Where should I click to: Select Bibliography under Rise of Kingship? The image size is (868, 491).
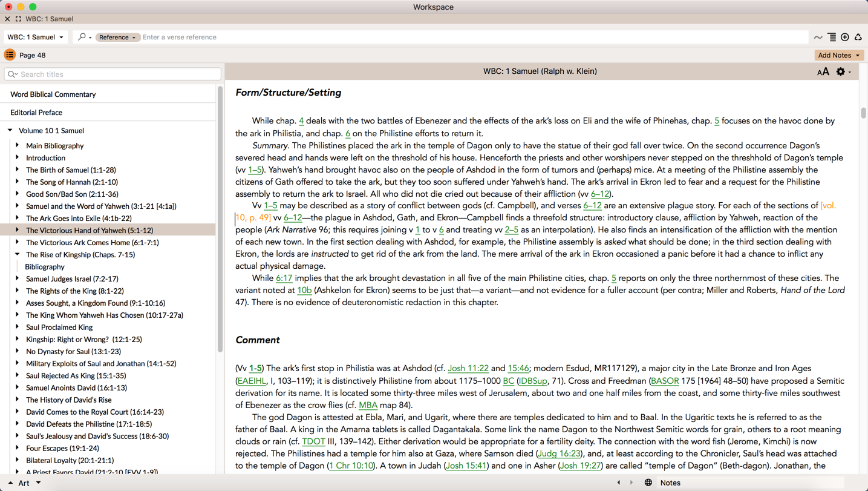tap(45, 267)
